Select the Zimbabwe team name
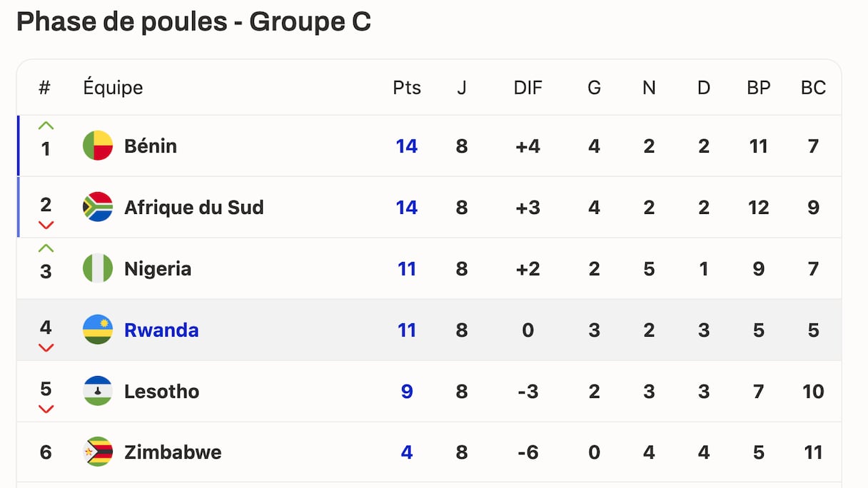Screen dimensions: 868x488 (173, 452)
